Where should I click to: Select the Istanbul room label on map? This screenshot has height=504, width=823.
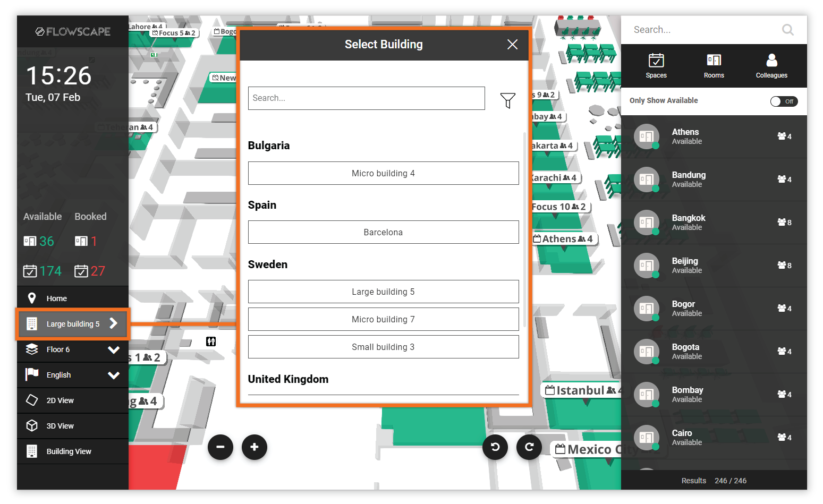581,390
